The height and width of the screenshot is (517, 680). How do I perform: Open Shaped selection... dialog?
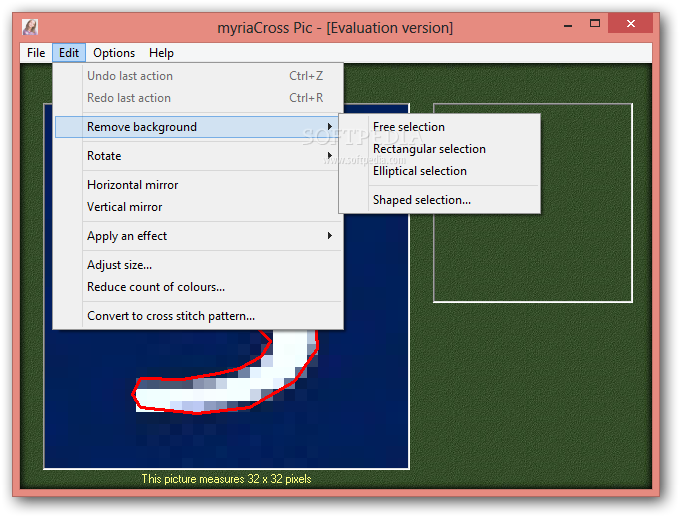click(439, 200)
